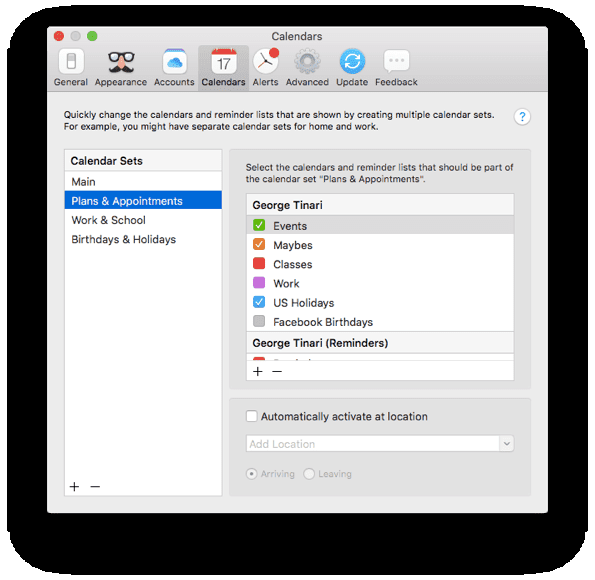The width and height of the screenshot is (595, 580).
Task: Click the help question mark button
Action: pos(522,117)
